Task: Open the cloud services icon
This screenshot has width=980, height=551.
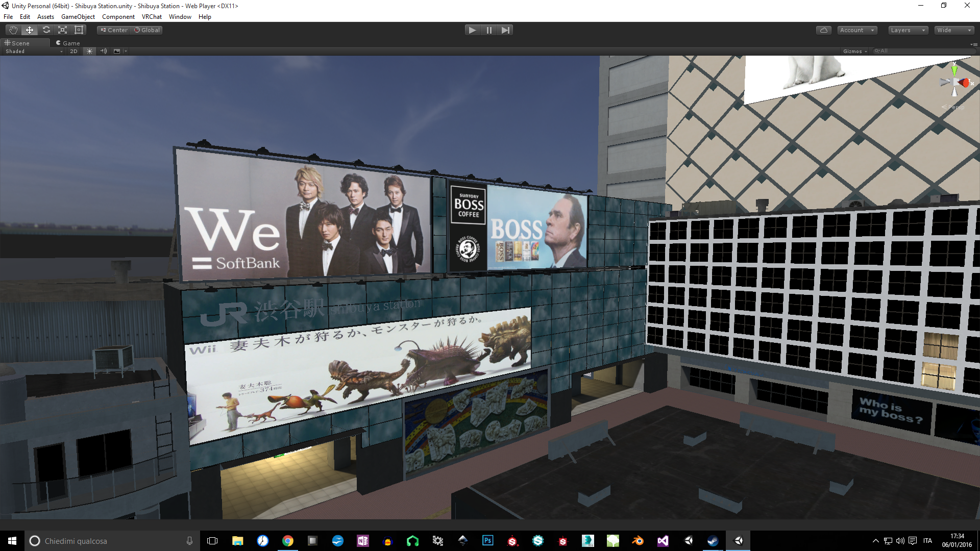Action: tap(823, 30)
